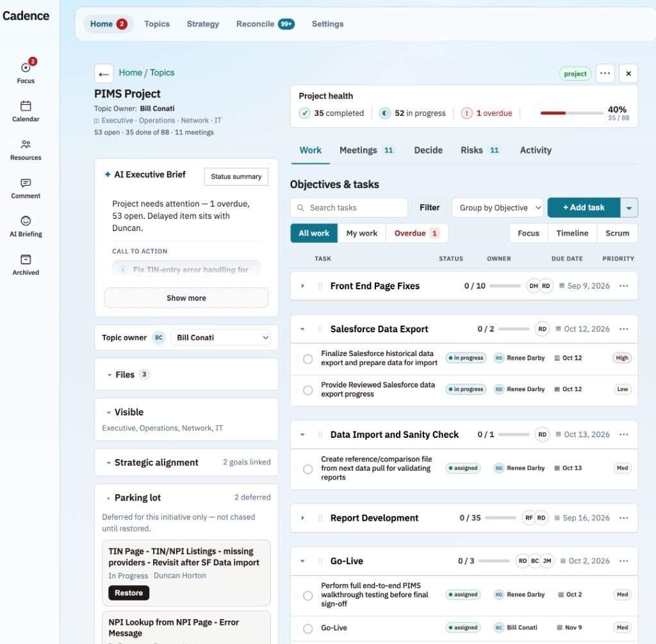Screen dimensions: 656x644
Task: Open the Add task split dropdown arrow
Action: 629,208
